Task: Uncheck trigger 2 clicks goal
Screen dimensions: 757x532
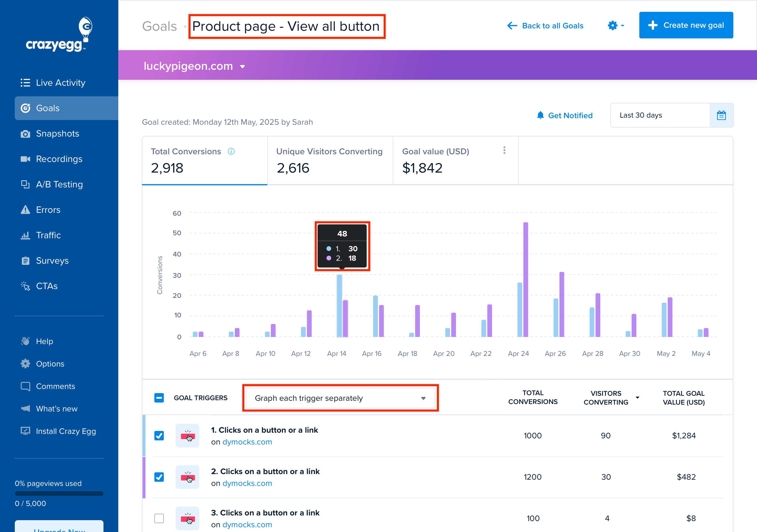Action: pos(159,477)
